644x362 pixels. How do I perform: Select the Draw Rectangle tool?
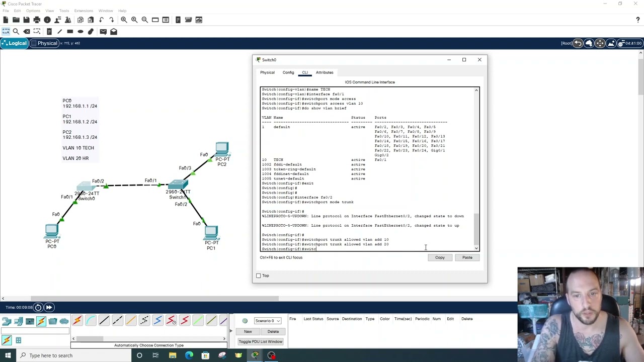pos(70,31)
